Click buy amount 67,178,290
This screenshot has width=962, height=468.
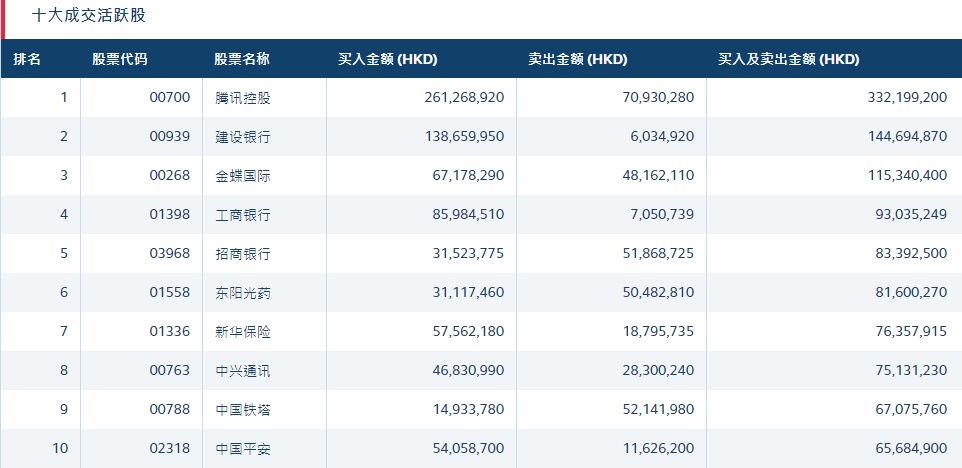(x=468, y=175)
